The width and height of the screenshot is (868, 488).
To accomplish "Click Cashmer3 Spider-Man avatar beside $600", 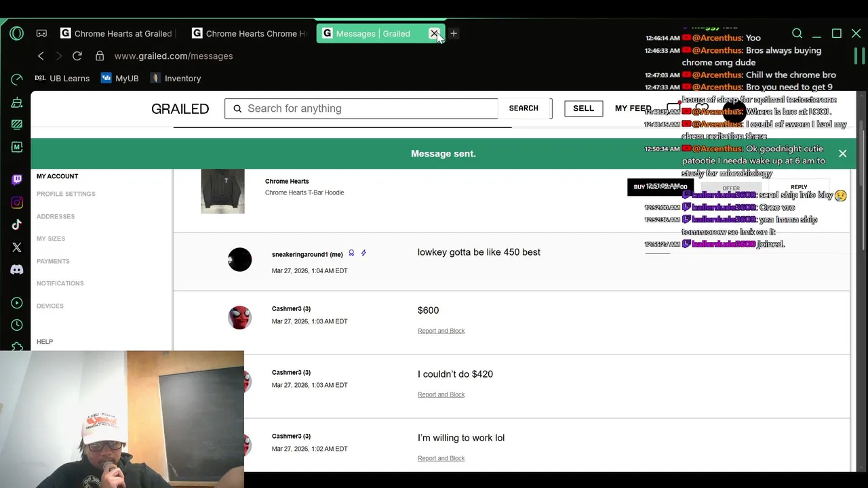I will click(239, 317).
